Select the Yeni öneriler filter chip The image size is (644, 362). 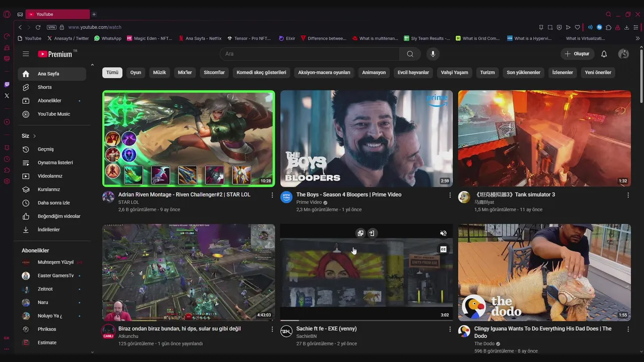pyautogui.click(x=598, y=72)
